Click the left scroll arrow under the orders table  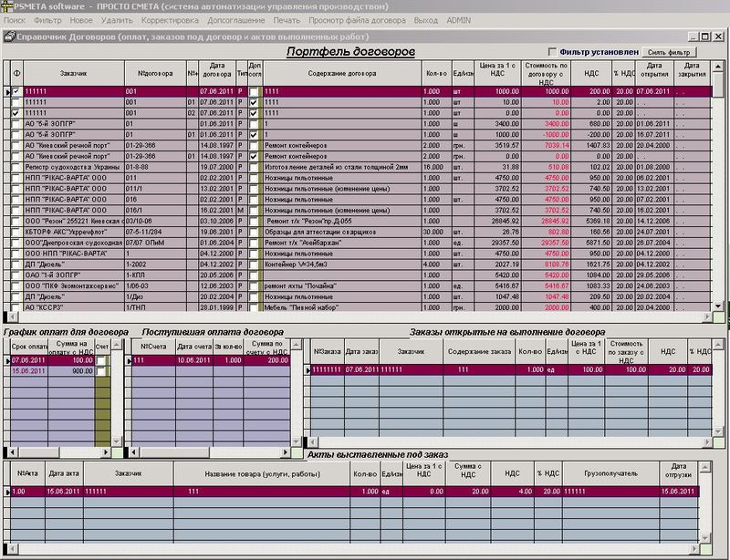(x=313, y=441)
